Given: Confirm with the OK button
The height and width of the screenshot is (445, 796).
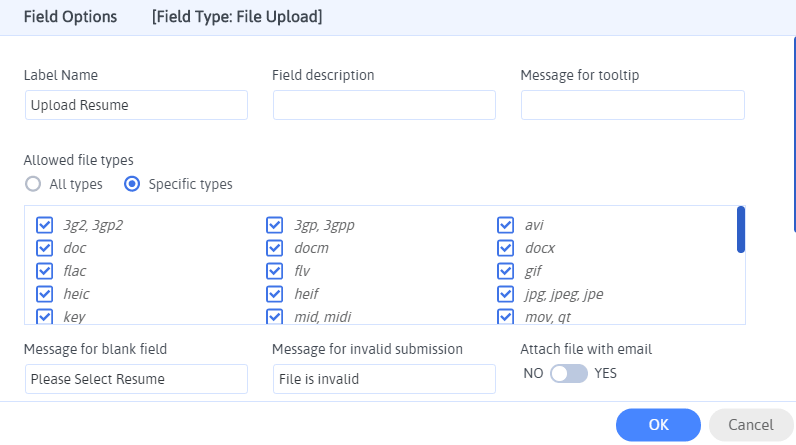Looking at the screenshot, I should tap(658, 425).
